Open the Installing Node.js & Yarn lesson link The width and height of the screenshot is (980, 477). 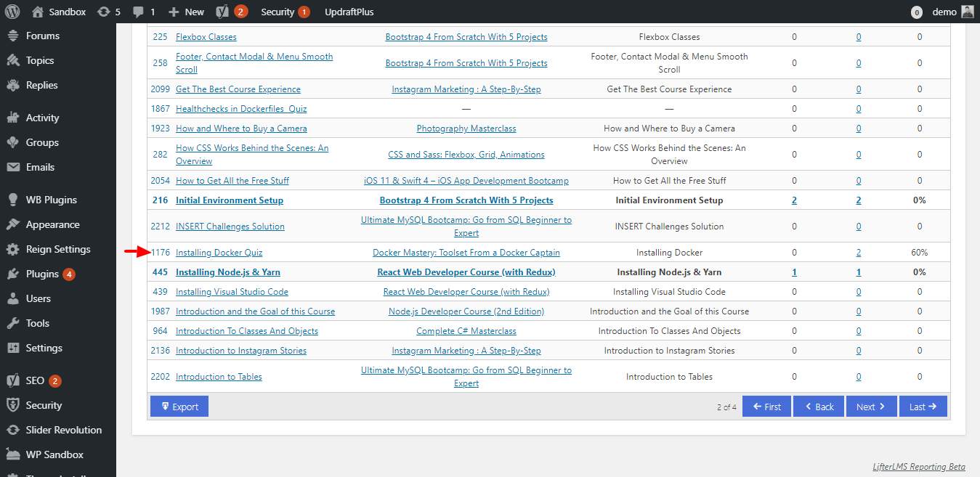click(x=228, y=272)
